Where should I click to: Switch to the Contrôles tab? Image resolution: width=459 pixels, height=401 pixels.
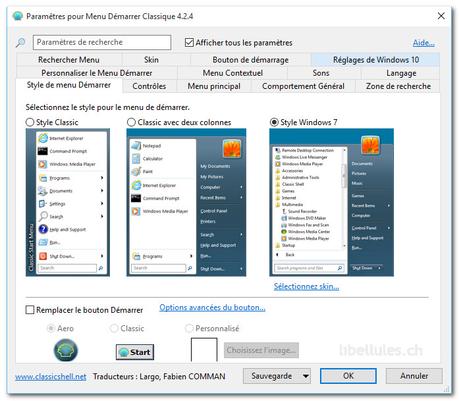point(149,86)
